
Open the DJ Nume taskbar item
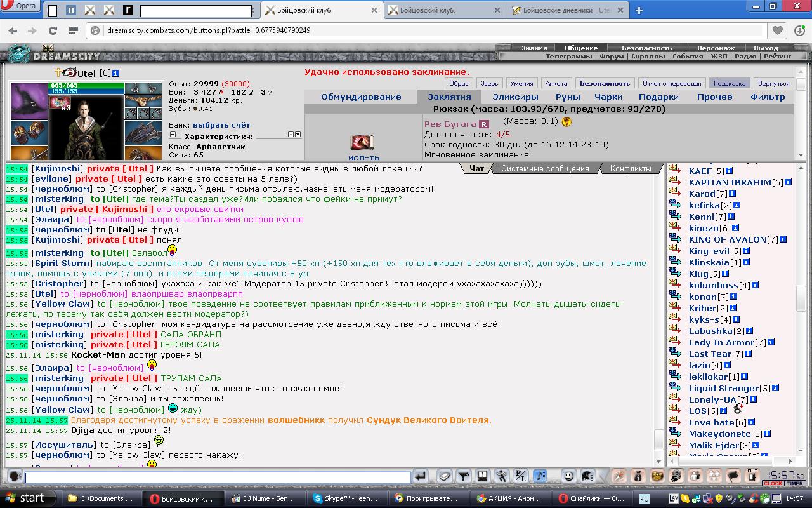pos(264,498)
